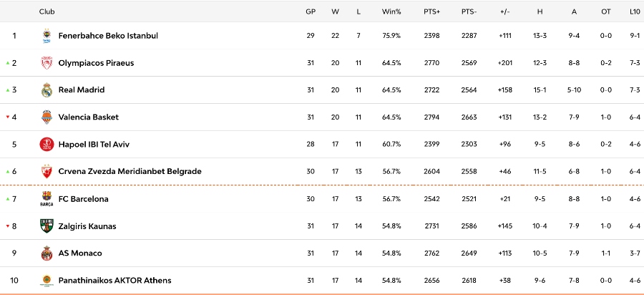Click the Crvena Zvezda club logo

tap(47, 172)
